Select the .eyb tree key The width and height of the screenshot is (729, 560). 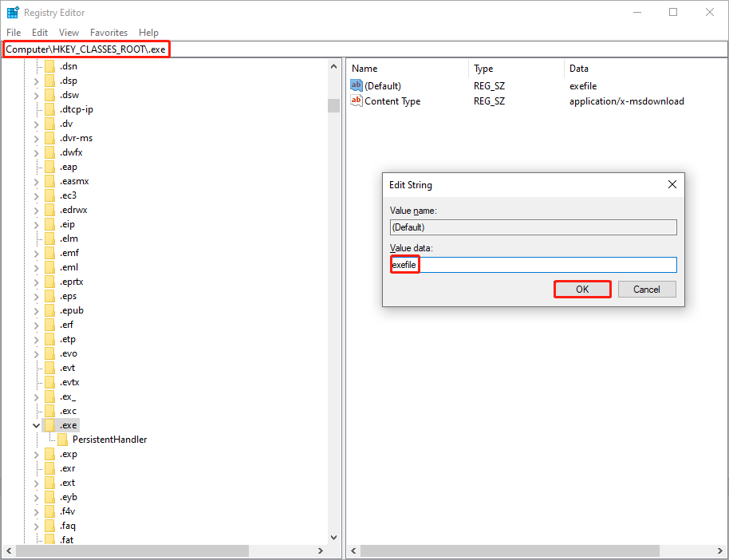(x=69, y=497)
